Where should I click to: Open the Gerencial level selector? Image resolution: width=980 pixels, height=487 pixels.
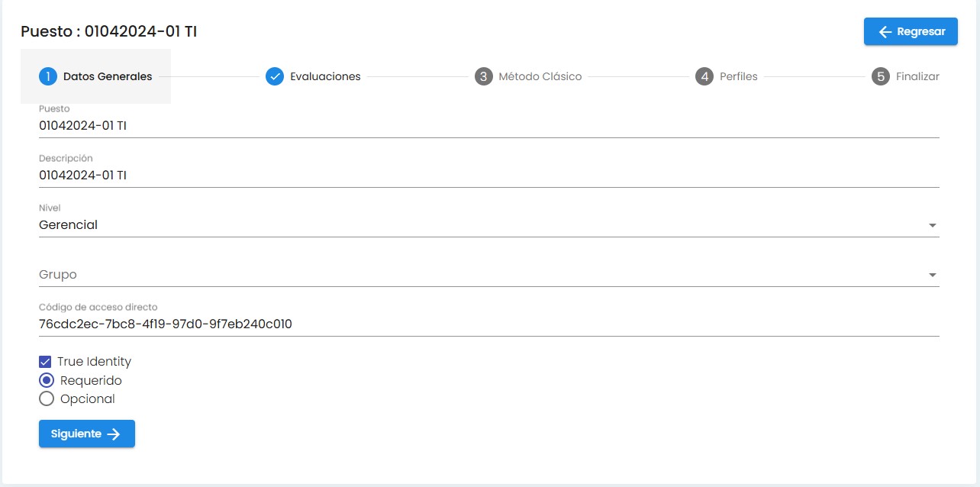point(458,225)
